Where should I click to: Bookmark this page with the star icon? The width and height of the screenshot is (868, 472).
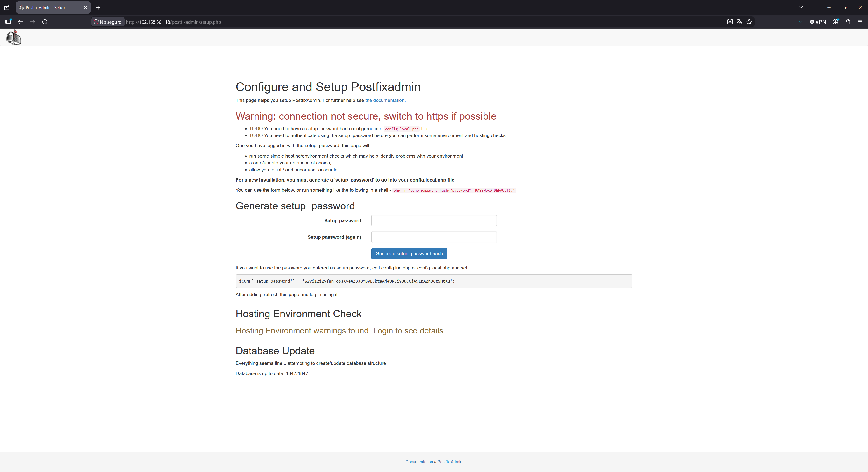(749, 22)
